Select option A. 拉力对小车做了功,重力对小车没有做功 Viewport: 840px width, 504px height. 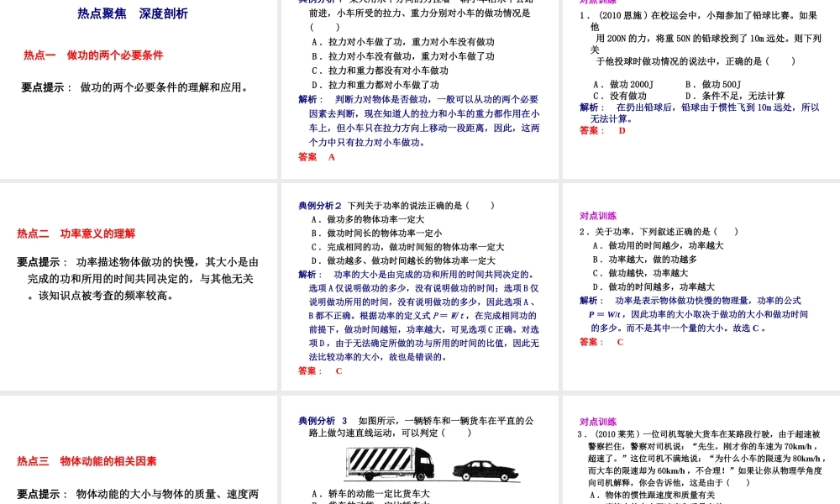click(403, 42)
